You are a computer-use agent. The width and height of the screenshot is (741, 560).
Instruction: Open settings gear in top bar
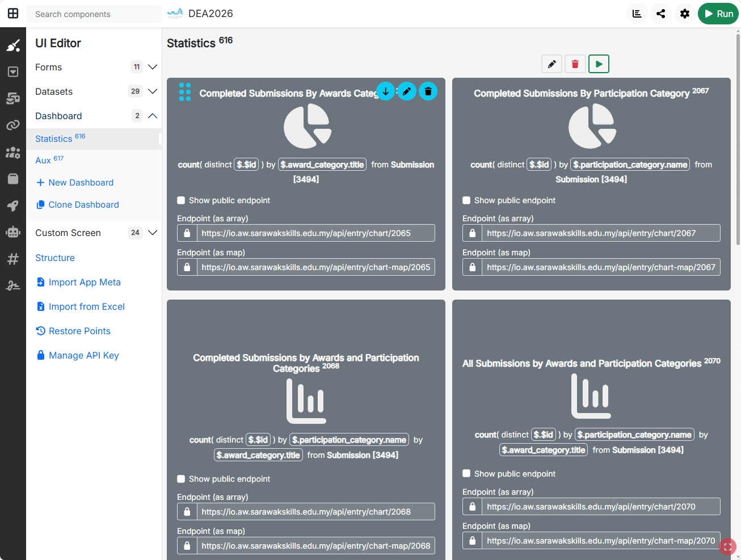685,14
